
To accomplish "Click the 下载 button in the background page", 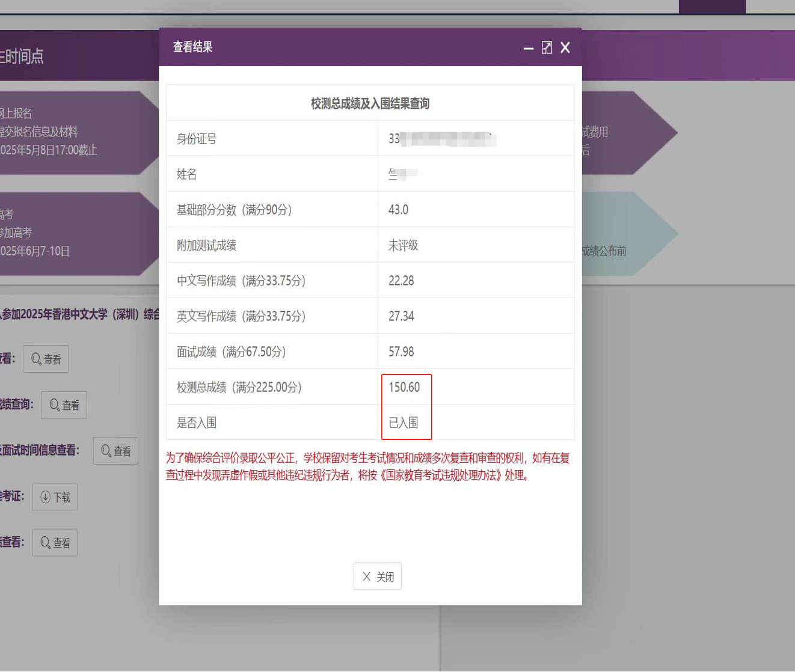I will pos(55,497).
